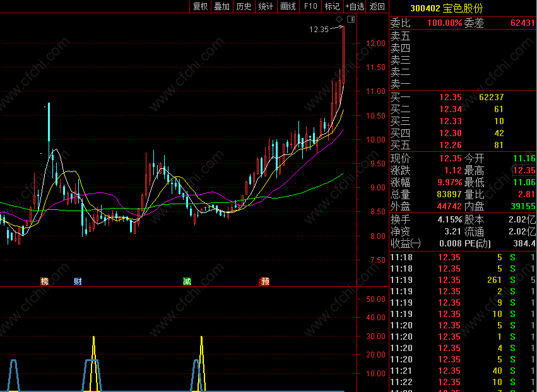This screenshot has height=392, width=537.
Task: Click the 买五 price 12.26
Action: [451, 145]
